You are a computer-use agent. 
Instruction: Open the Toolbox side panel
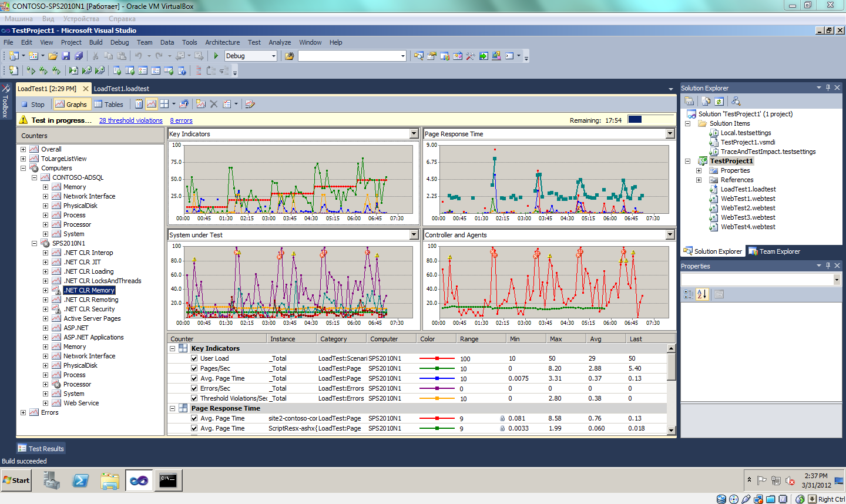(x=5, y=101)
